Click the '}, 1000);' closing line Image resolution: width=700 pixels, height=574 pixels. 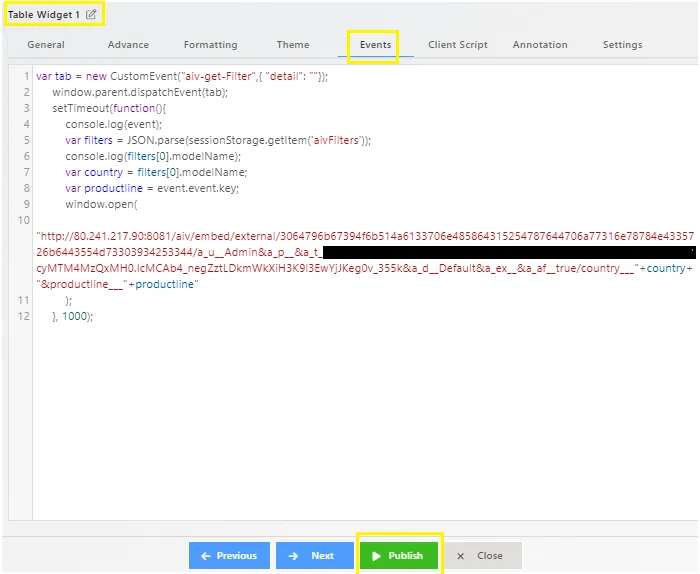pos(73,316)
